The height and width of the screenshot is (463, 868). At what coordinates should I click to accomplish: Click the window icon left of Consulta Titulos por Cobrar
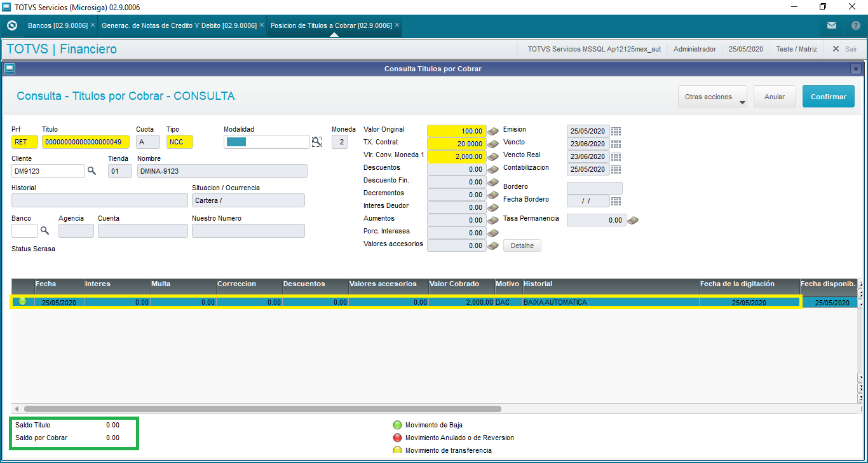tap(10, 69)
